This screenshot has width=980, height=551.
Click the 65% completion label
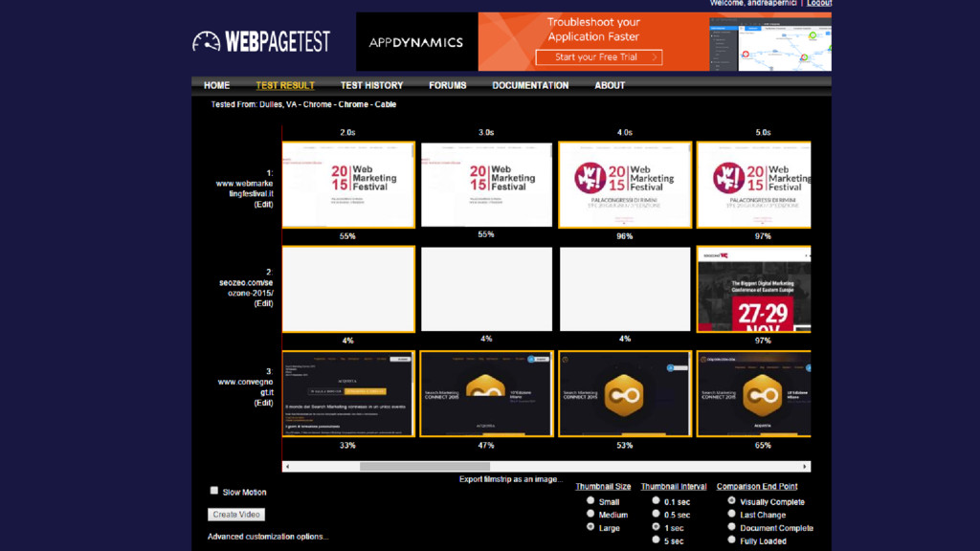[x=763, y=446]
